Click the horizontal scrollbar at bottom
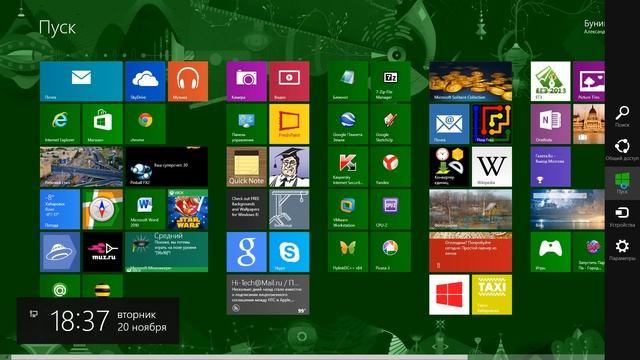 239,358
